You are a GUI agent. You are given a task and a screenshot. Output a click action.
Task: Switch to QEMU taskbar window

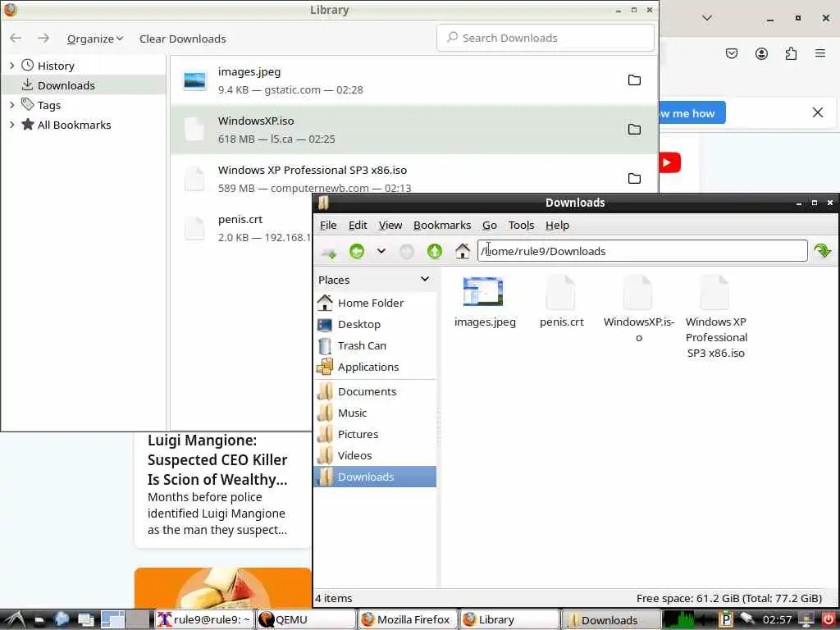tap(306, 620)
